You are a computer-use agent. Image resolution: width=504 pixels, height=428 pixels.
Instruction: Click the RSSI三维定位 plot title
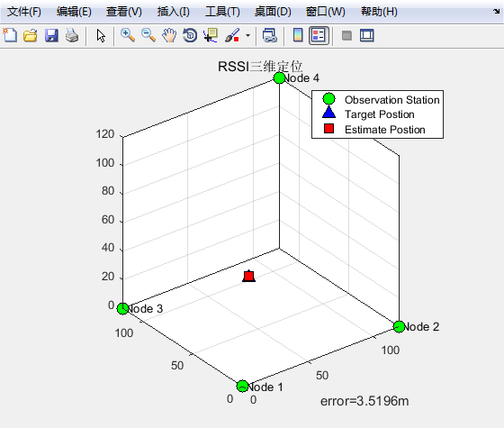260,67
